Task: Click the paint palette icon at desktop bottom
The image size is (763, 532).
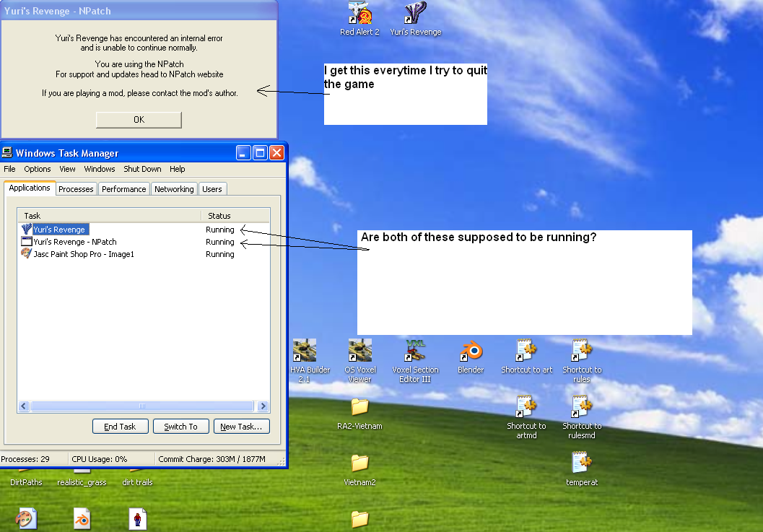Action: pos(26,519)
